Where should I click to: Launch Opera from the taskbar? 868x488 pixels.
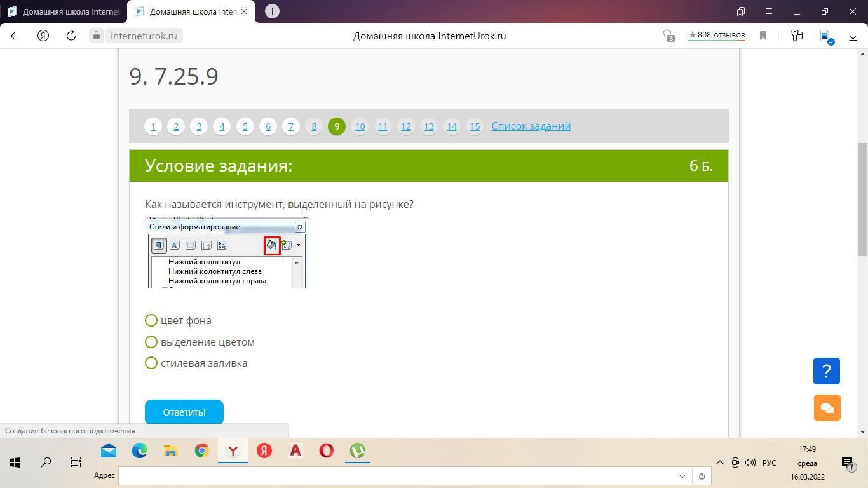(327, 451)
